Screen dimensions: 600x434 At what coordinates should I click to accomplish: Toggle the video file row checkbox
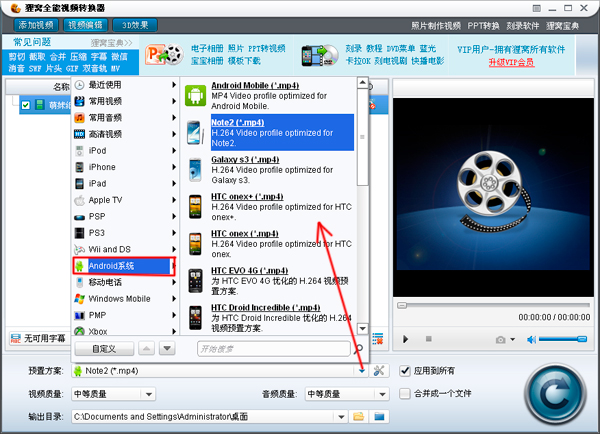click(26, 105)
